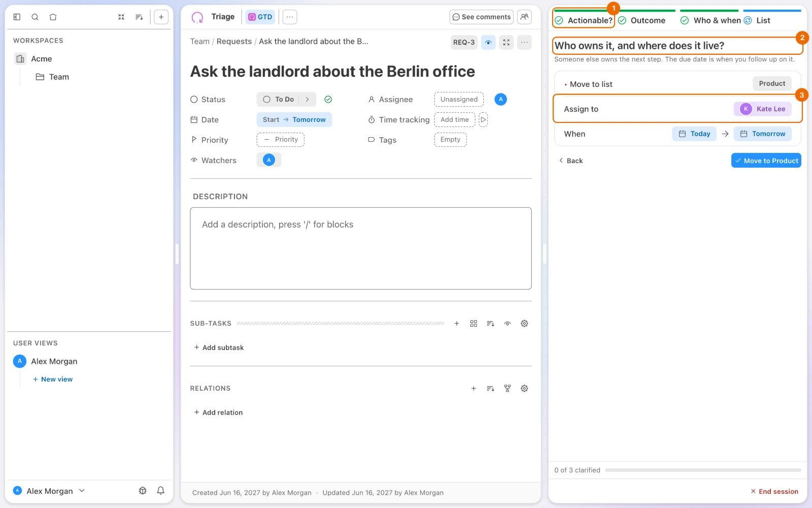Viewport: 812px width, 508px height.
Task: Expand the task to fullscreen view
Action: [x=506, y=42]
